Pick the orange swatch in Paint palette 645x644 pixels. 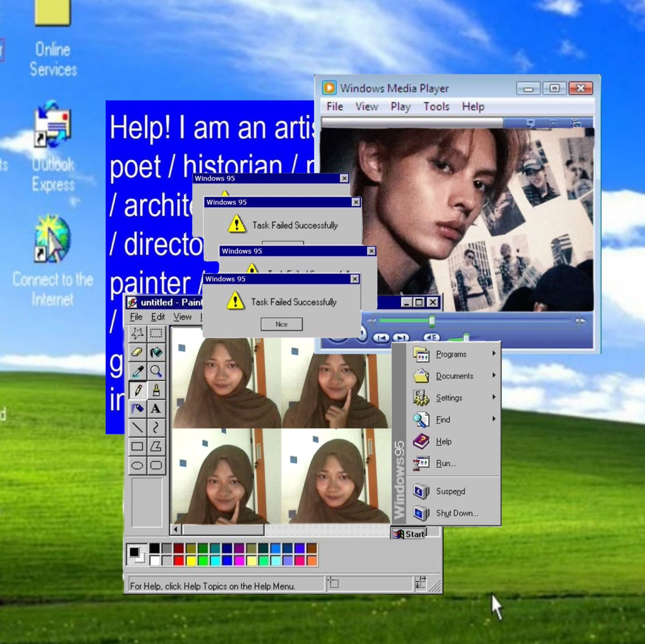pyautogui.click(x=312, y=560)
